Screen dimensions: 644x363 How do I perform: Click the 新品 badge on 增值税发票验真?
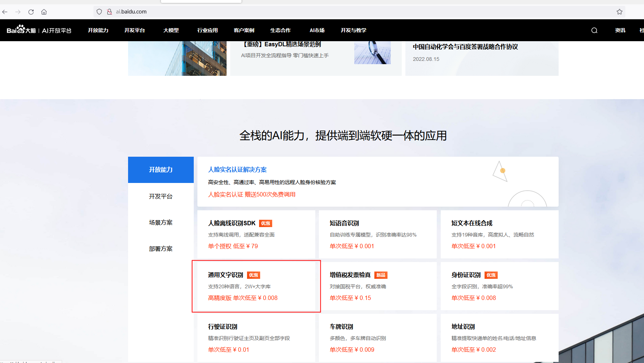[x=381, y=275]
